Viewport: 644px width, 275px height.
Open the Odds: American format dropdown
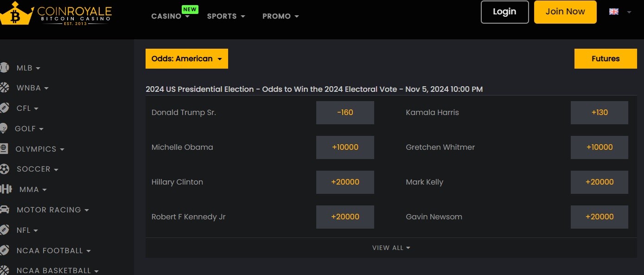click(x=187, y=58)
